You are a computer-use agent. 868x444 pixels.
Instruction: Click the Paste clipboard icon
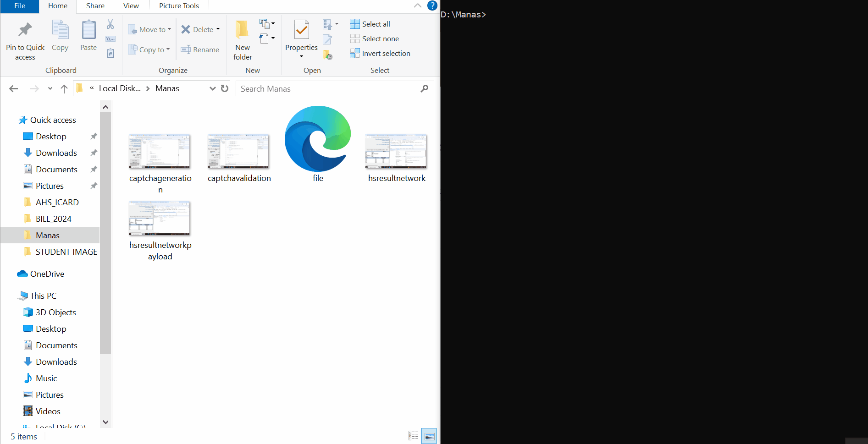point(88,30)
